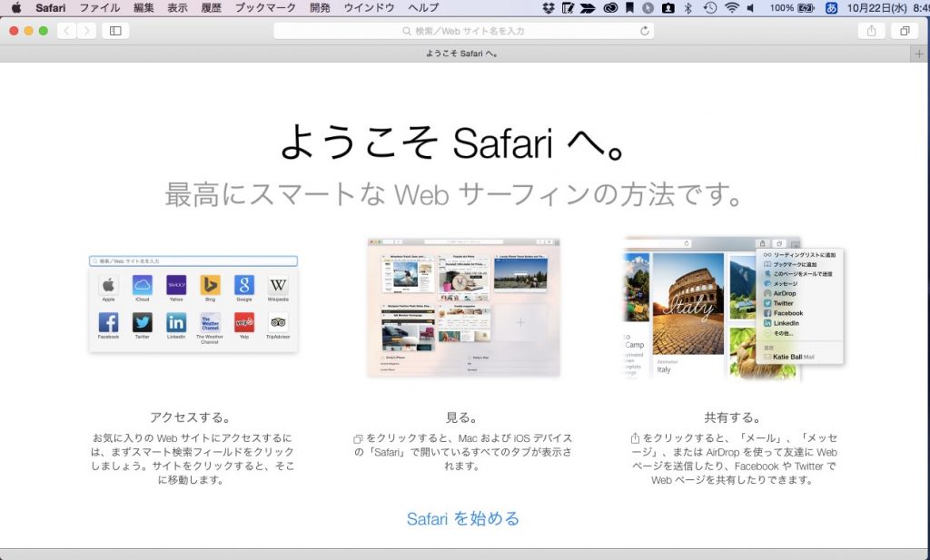Screen dimensions: 930x560
Task: Open the Safari application menu
Action: click(x=51, y=7)
